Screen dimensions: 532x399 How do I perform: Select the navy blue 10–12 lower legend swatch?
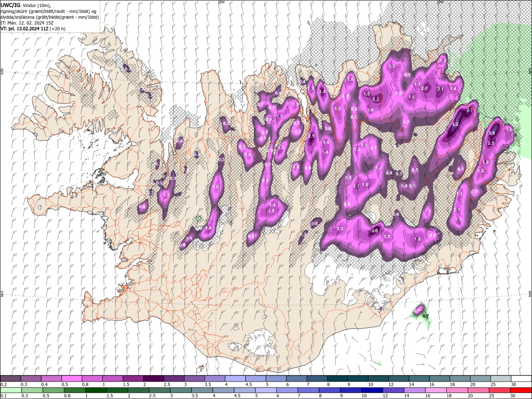click(x=372, y=390)
